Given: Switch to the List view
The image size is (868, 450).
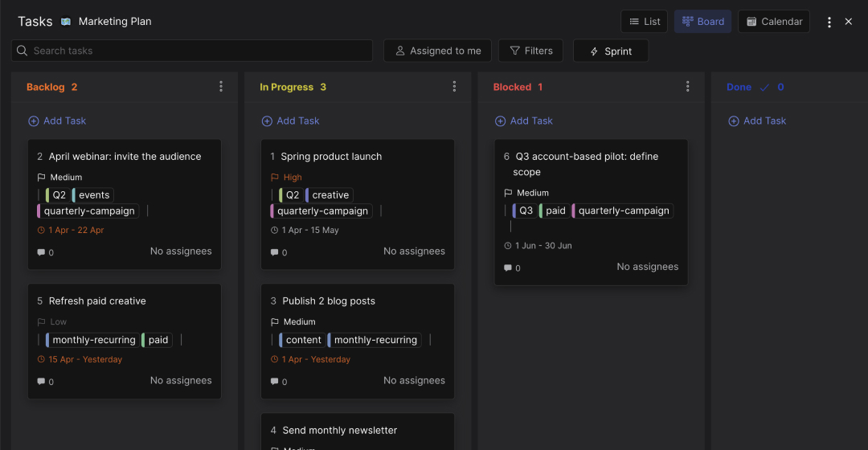Looking at the screenshot, I should 645,22.
